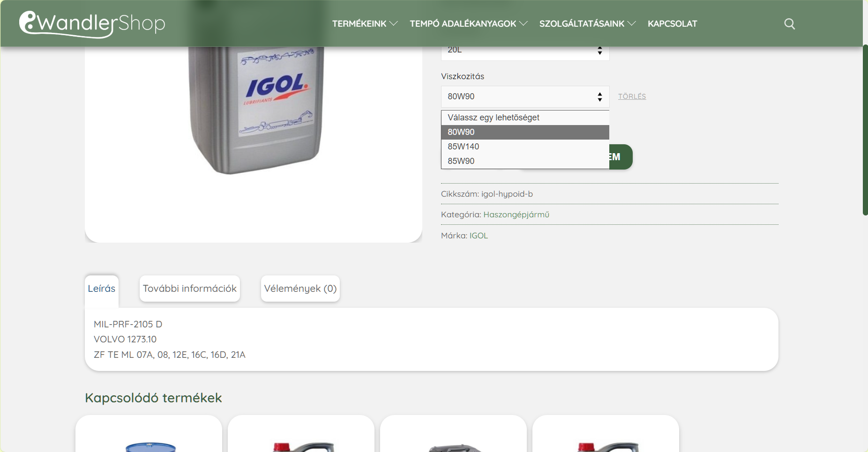Click 'MIL-PRF-2105 D' description line
Image resolution: width=868 pixels, height=452 pixels.
tap(128, 324)
